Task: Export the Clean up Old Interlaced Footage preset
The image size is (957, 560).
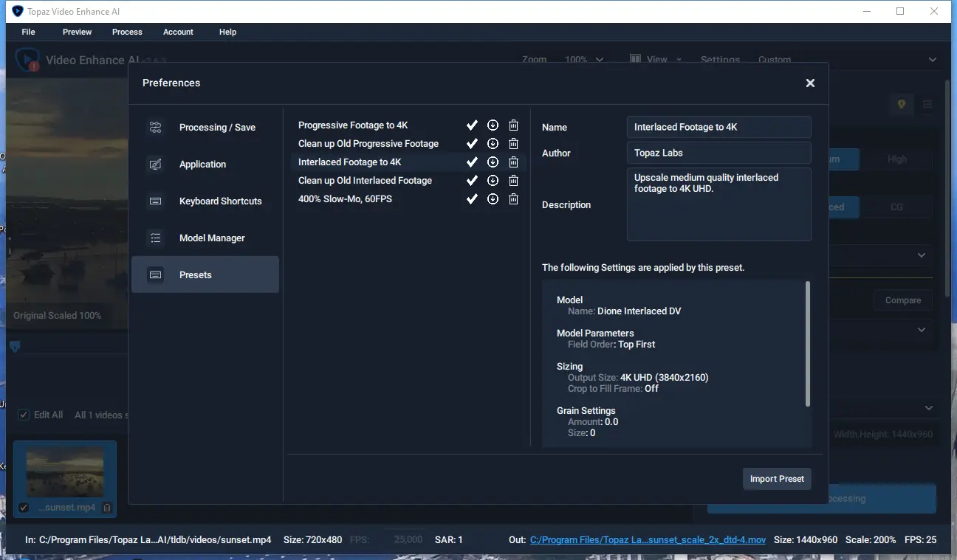Action: (x=493, y=181)
